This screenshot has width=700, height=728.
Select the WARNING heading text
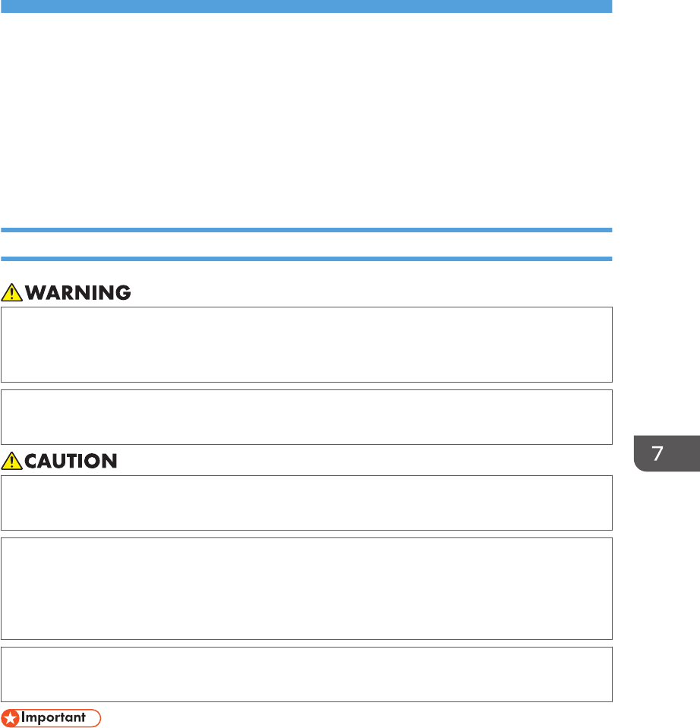(x=78, y=293)
